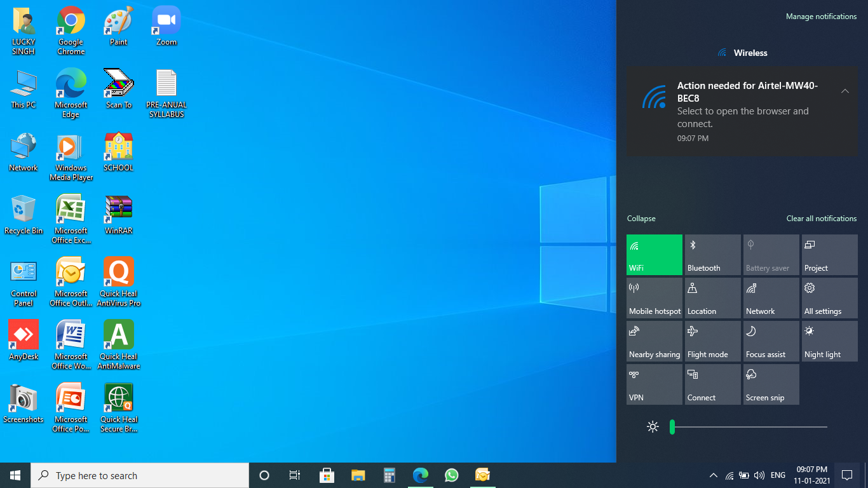868x488 pixels.
Task: Turn off the WiFi quick action tile
Action: coord(654,255)
